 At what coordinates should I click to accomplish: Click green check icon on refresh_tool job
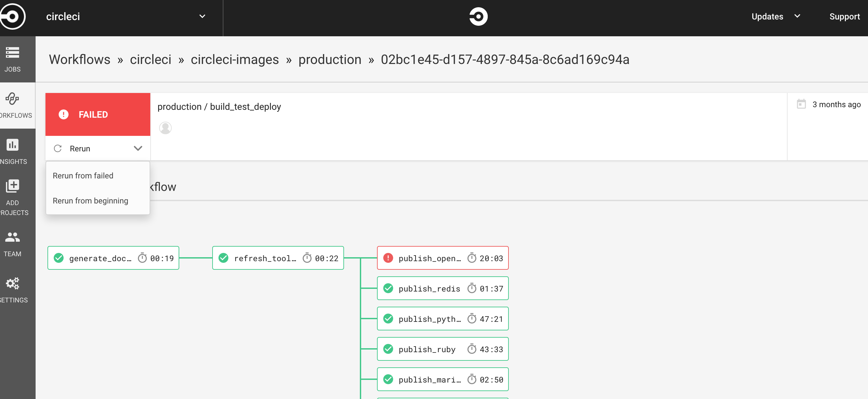pos(223,258)
